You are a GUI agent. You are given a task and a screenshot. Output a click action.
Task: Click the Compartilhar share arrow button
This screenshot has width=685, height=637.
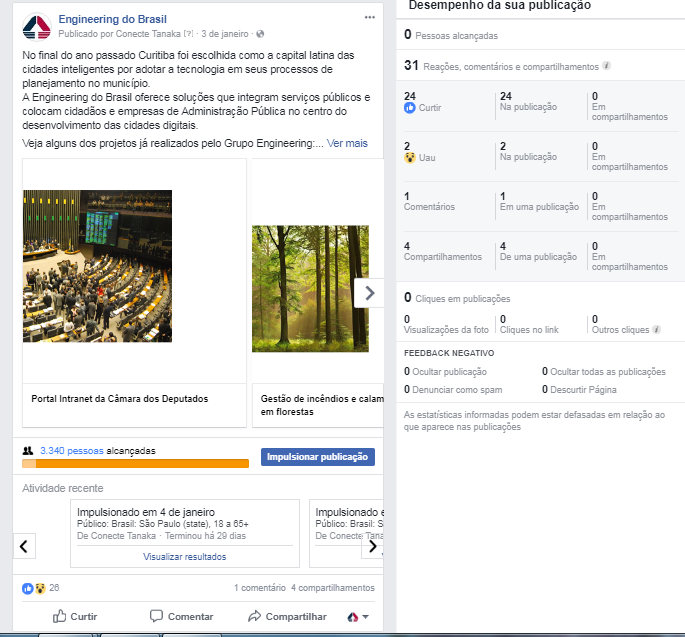coord(287,616)
